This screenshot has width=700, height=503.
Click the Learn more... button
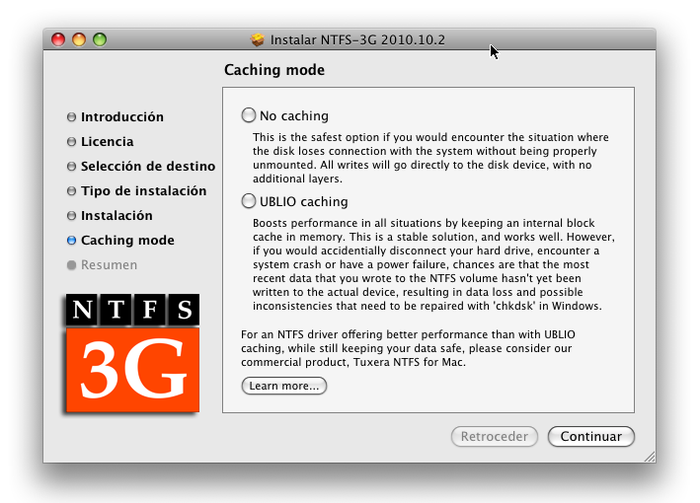284,386
